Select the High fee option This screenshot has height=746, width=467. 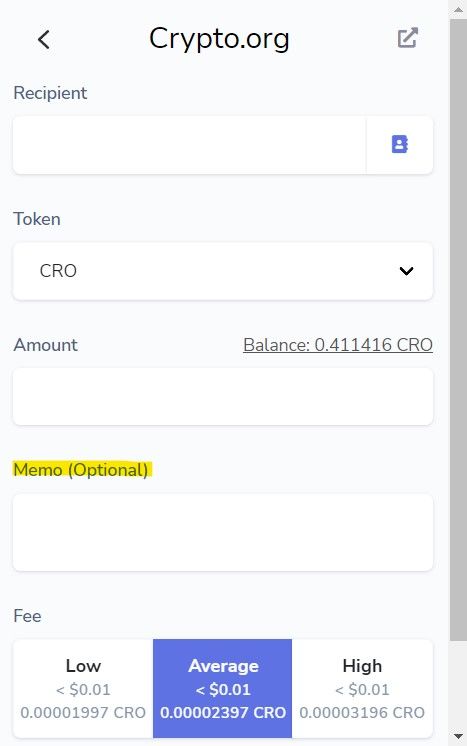362,688
